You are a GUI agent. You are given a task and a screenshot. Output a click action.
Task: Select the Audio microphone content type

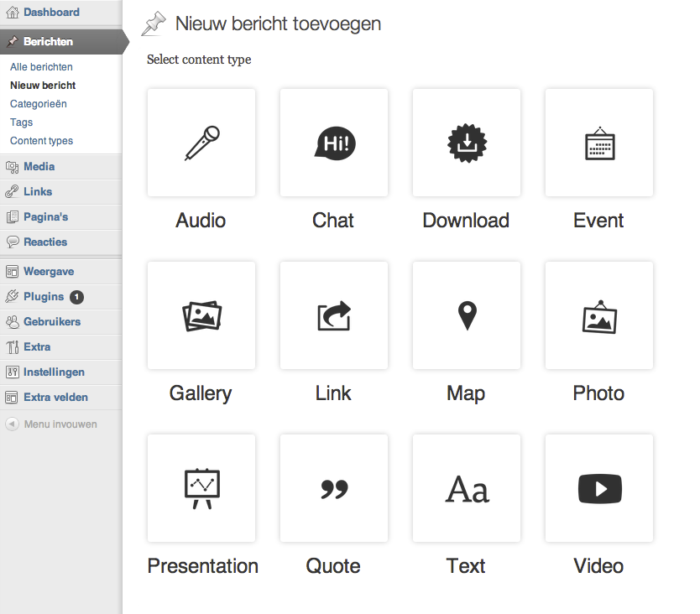click(x=201, y=143)
